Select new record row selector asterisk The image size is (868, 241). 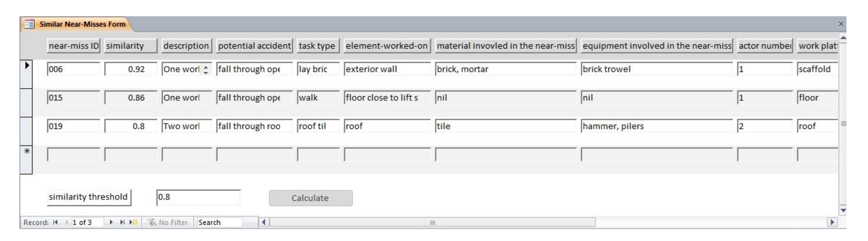point(27,151)
